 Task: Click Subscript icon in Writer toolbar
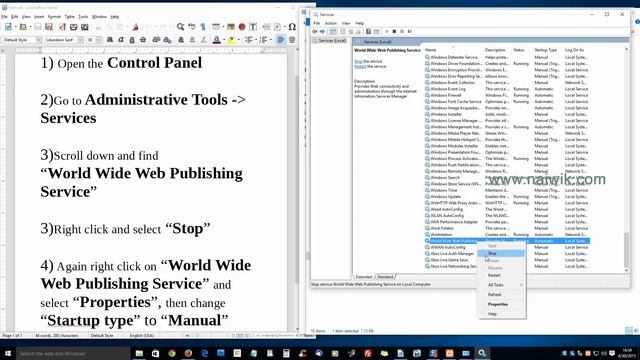167,40
